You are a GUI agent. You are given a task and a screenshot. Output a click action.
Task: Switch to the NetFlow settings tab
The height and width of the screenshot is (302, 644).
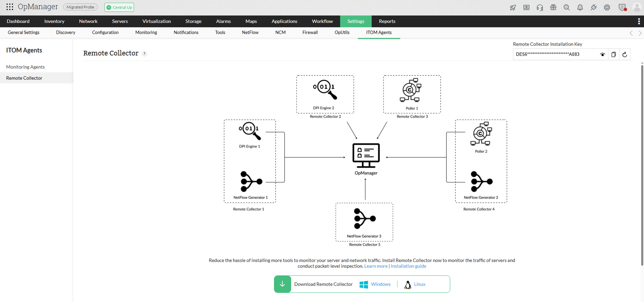pyautogui.click(x=250, y=33)
